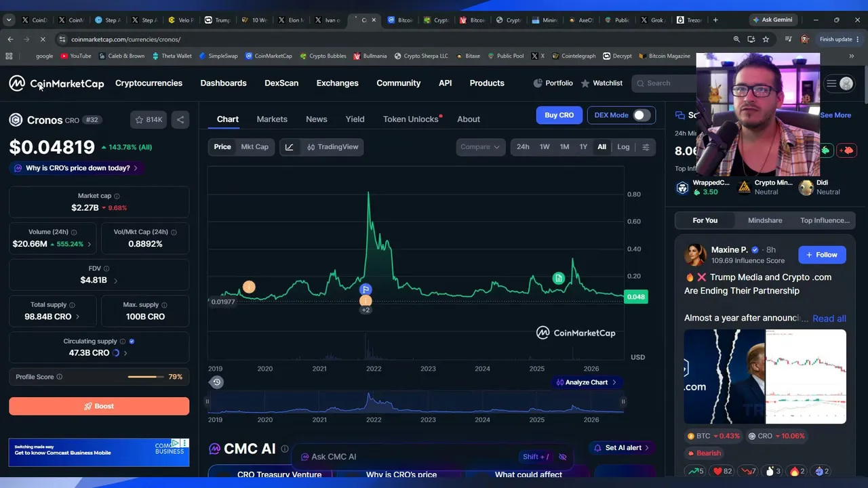Open the browser tab search dropdown
The width and height of the screenshot is (868, 488).
pos(9,20)
